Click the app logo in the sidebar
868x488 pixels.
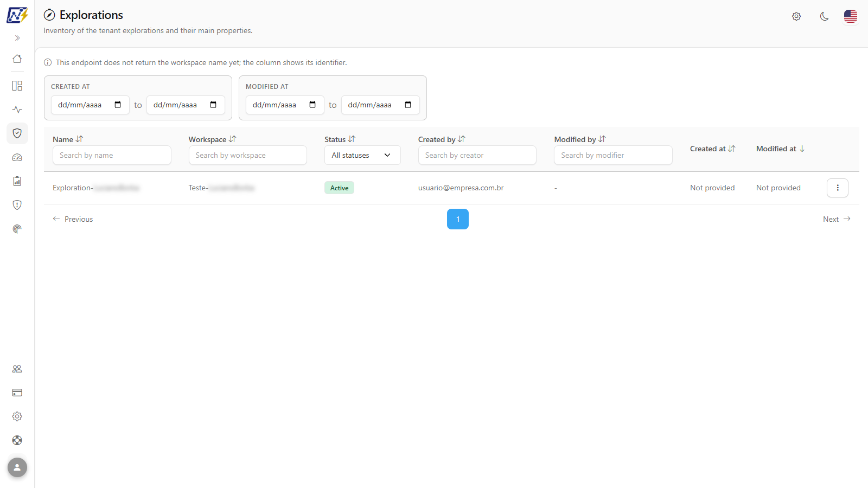17,15
